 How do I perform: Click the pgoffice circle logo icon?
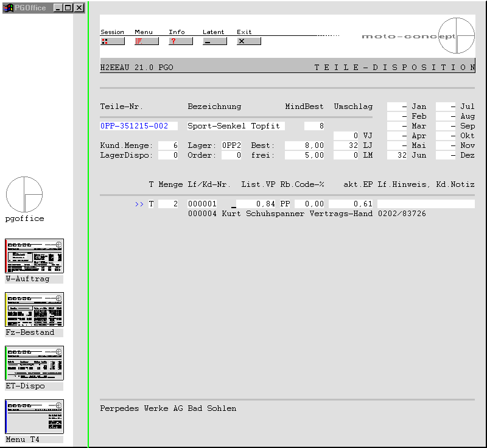(x=24, y=195)
